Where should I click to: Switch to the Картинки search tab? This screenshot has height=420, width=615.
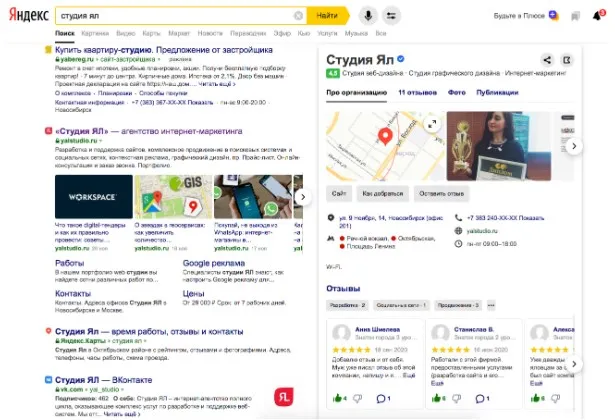point(95,33)
